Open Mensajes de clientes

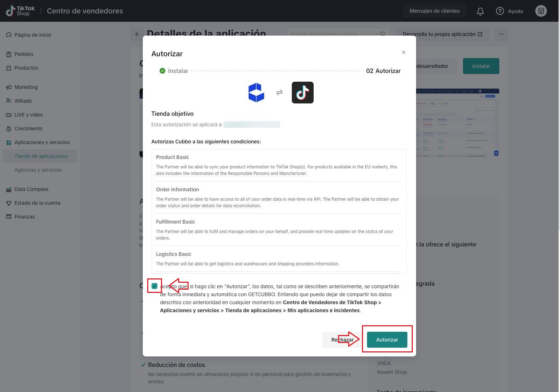coord(434,11)
